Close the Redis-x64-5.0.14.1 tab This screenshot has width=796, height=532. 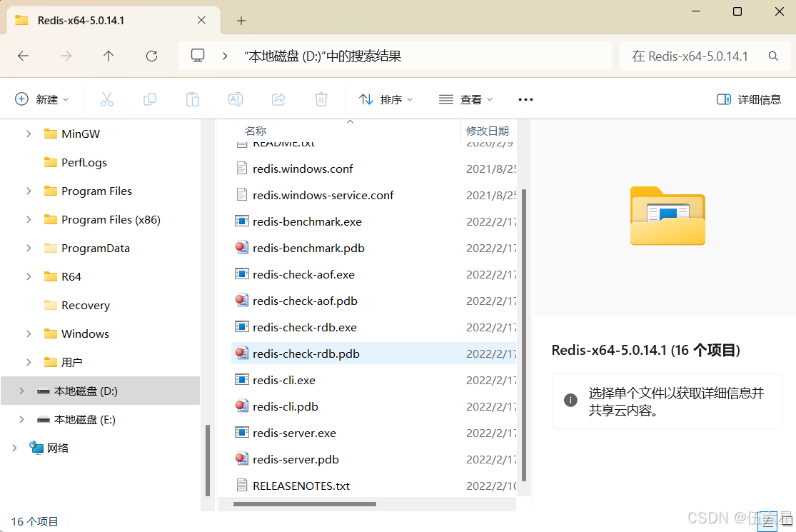click(201, 20)
